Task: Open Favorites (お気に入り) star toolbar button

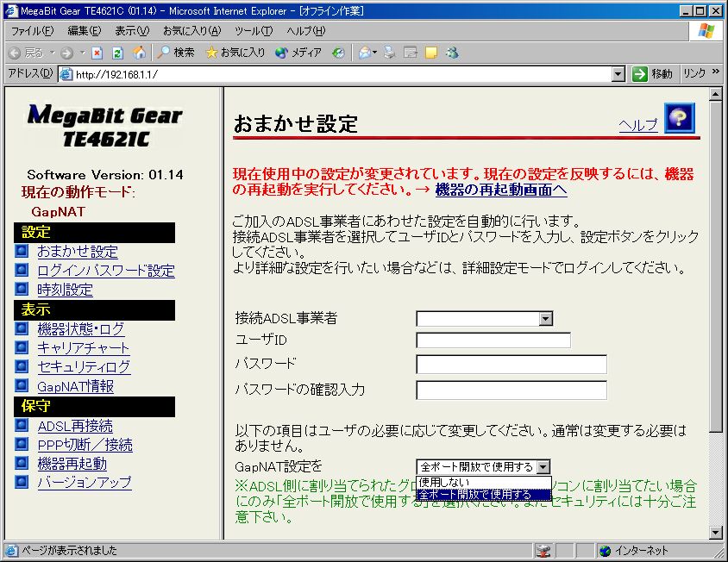Action: pyautogui.click(x=235, y=53)
